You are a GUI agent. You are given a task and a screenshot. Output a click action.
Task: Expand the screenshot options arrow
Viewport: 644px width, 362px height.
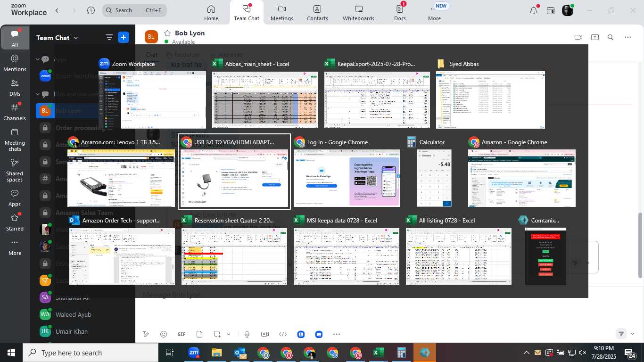[x=229, y=334]
